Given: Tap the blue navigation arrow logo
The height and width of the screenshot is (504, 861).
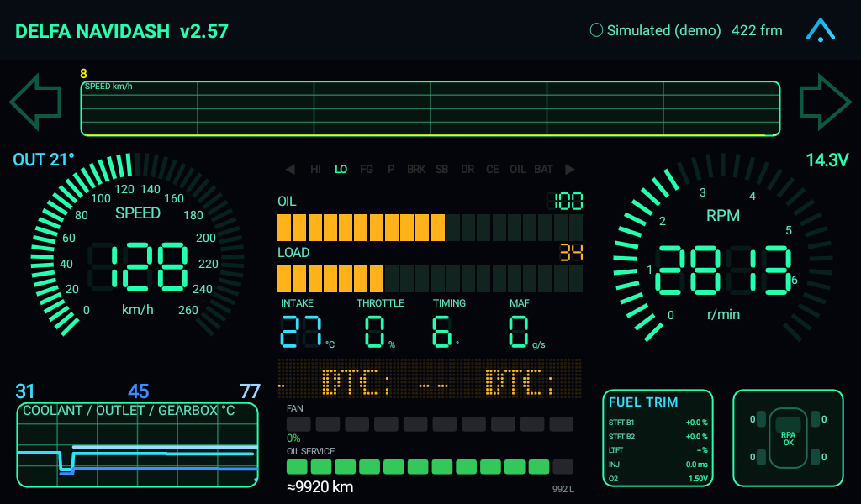Looking at the screenshot, I should pyautogui.click(x=821, y=30).
